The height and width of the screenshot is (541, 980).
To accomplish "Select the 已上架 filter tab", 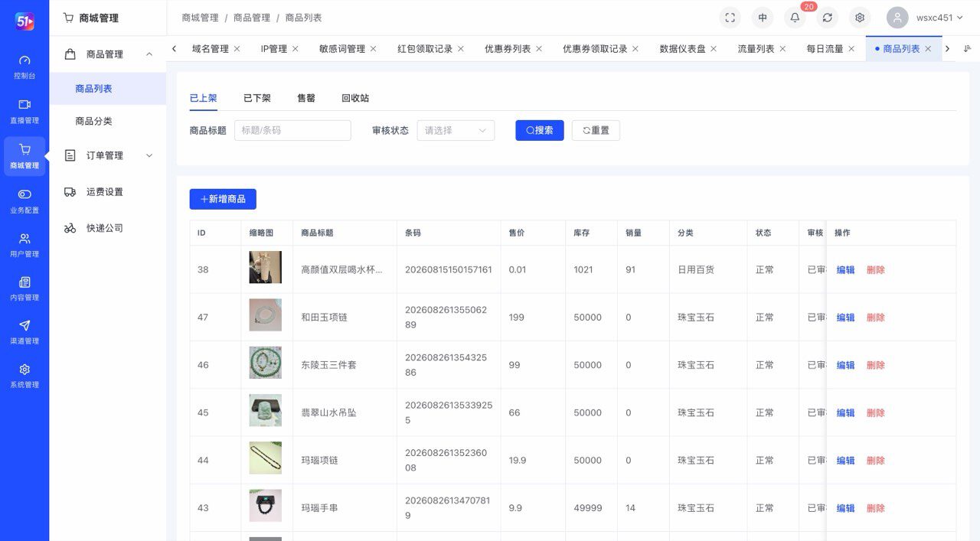I will point(203,98).
